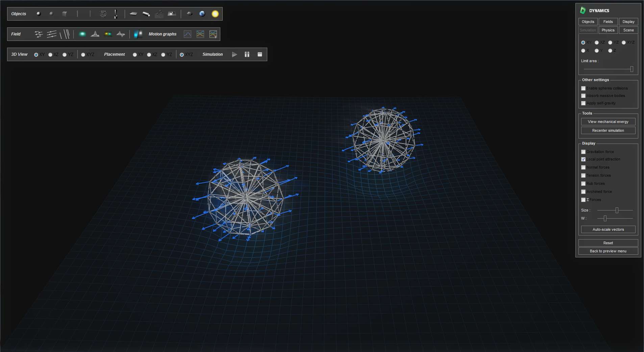
Task: Select the Earth object icon
Action: point(202,15)
